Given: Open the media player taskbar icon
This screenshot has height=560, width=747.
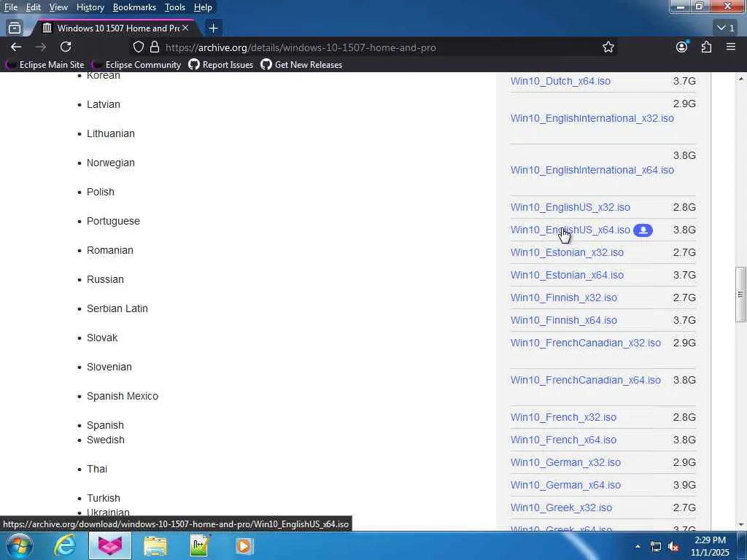Looking at the screenshot, I should tap(244, 545).
